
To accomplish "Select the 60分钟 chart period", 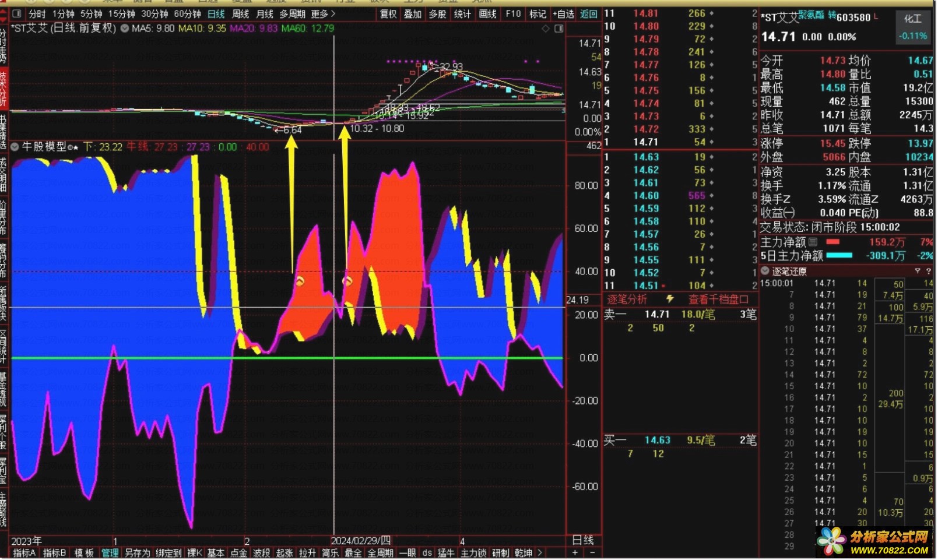I will pyautogui.click(x=187, y=13).
